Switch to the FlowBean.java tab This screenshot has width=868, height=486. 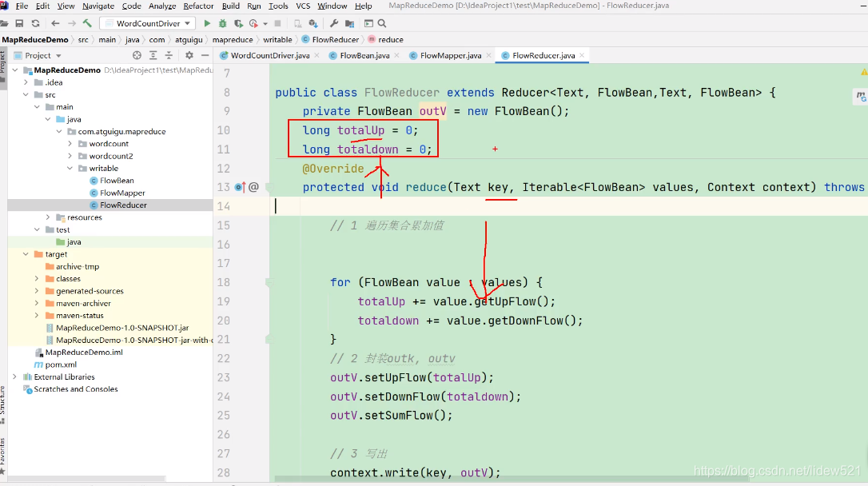364,55
